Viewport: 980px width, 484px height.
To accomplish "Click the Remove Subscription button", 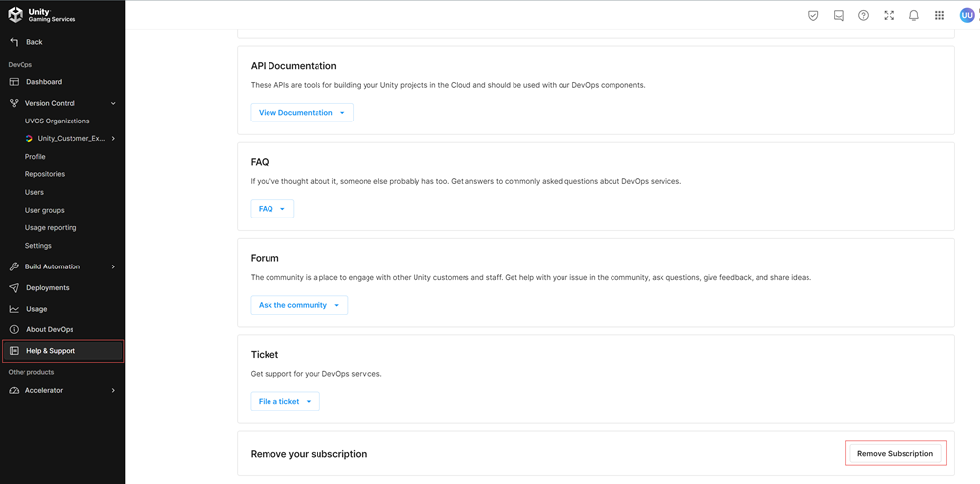I will (x=895, y=453).
